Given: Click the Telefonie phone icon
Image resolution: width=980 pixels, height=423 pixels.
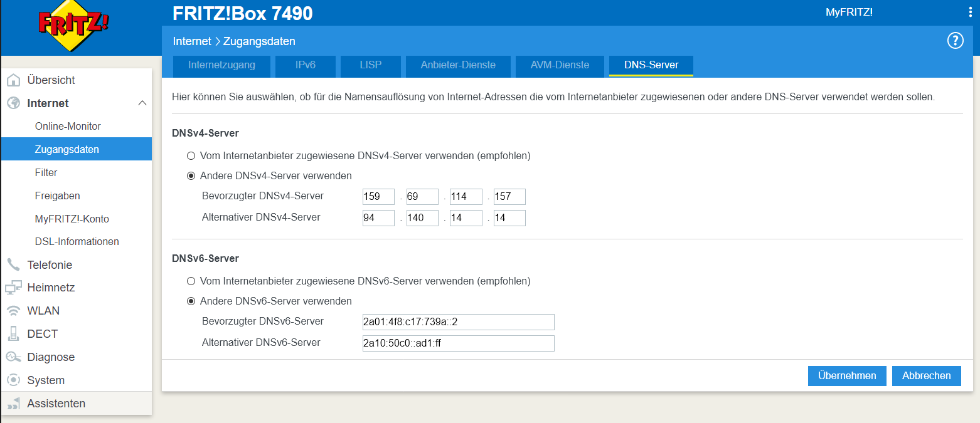Looking at the screenshot, I should pos(13,264).
